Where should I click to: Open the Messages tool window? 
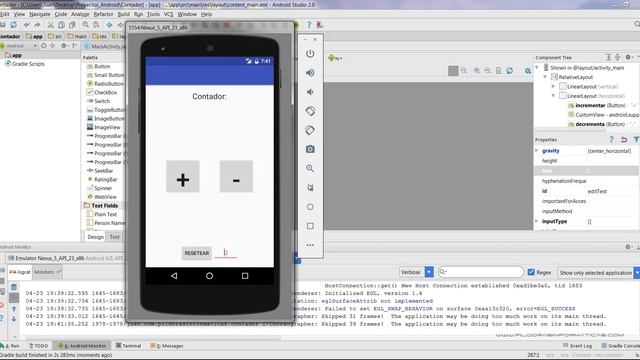tap(167, 346)
